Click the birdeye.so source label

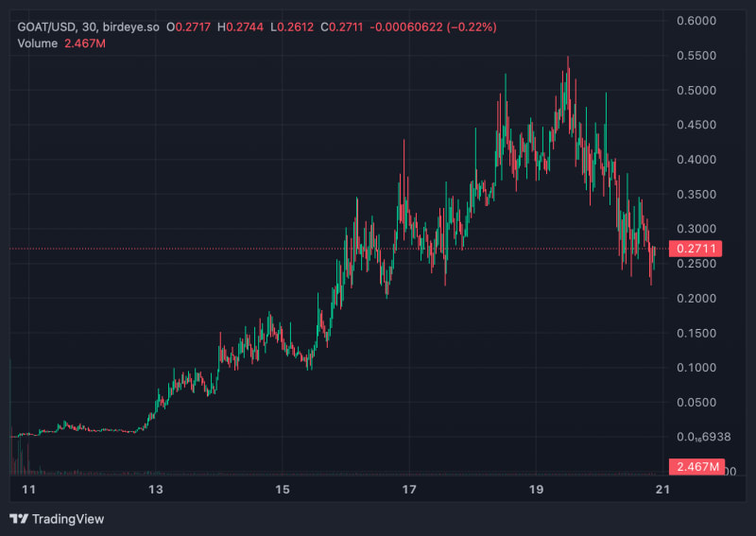[131, 27]
